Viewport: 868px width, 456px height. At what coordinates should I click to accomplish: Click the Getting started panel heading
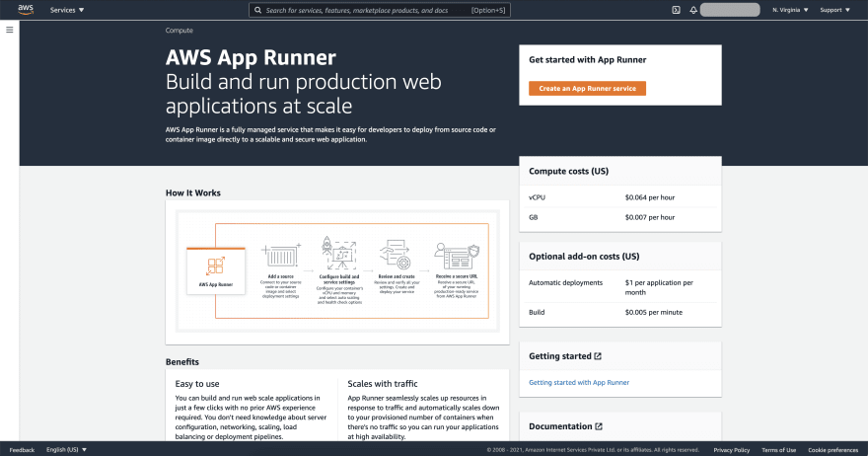pos(559,356)
